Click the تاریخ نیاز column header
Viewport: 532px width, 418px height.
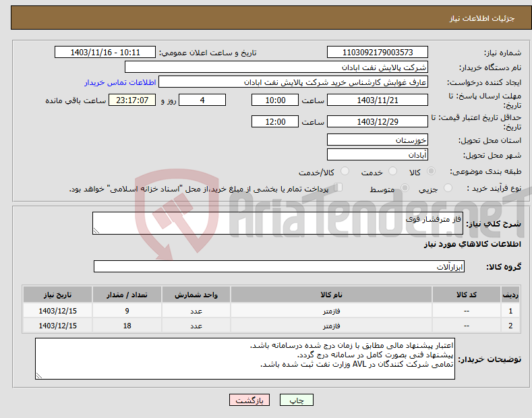[58, 295]
